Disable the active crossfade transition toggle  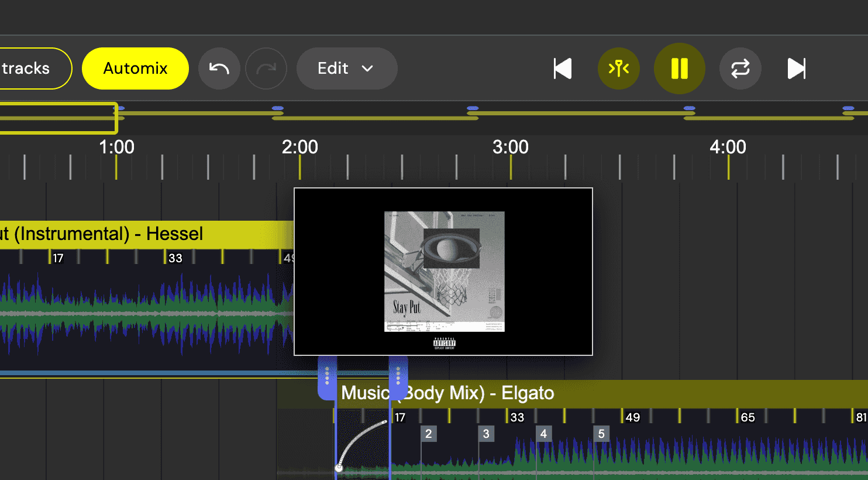coord(619,68)
